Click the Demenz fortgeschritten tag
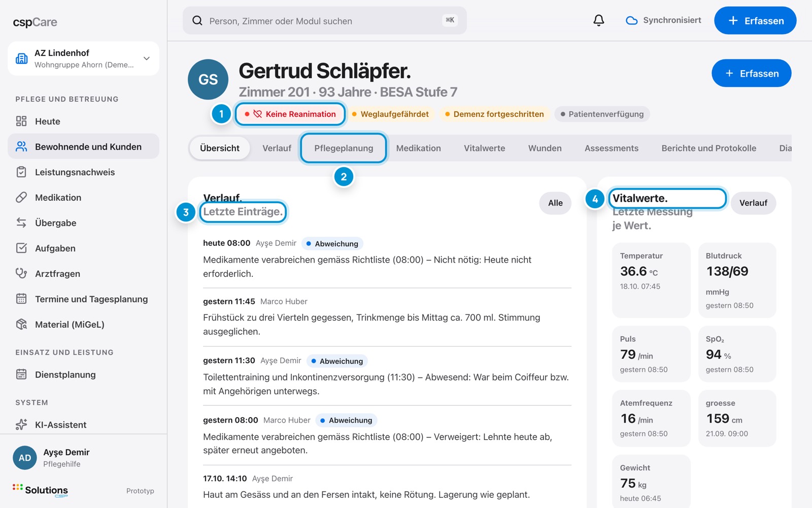812x508 pixels. coord(494,114)
